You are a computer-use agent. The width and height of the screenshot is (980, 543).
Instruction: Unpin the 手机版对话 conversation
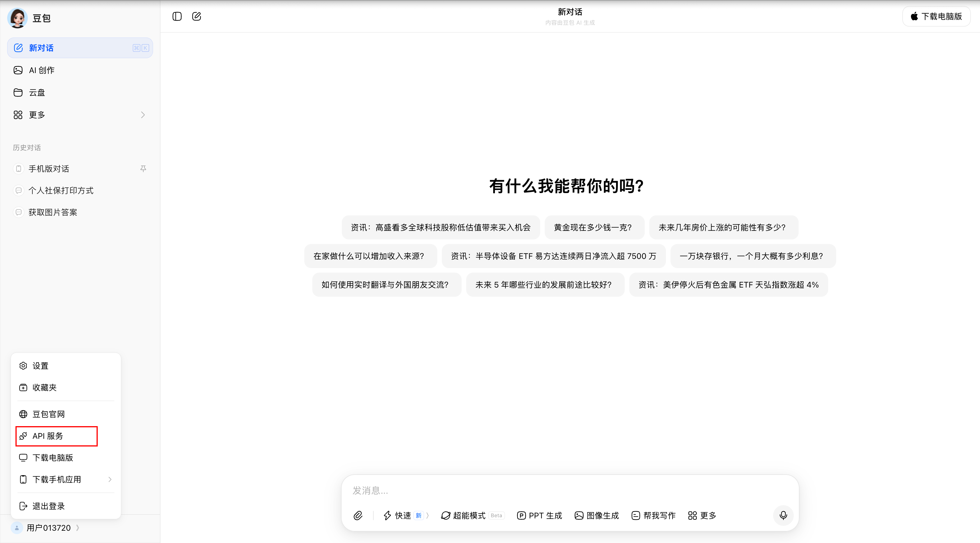click(144, 168)
